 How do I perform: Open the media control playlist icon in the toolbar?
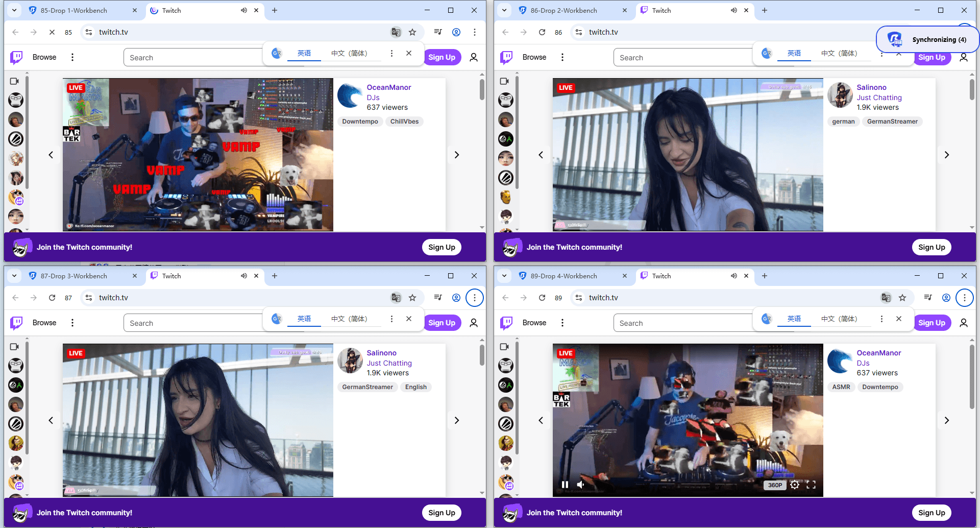pos(437,32)
